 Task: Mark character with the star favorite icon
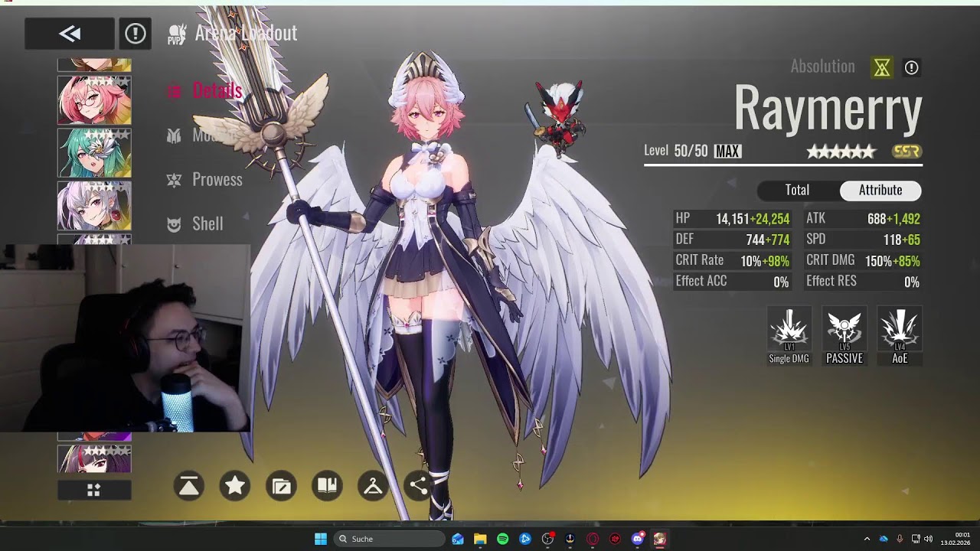click(x=235, y=485)
